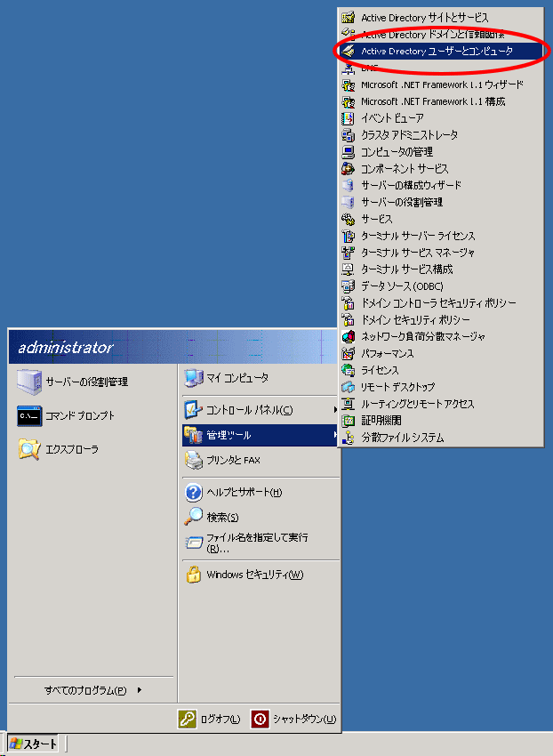Open マイ コンピュータ
Screen dimensions: 553x756
260,379
